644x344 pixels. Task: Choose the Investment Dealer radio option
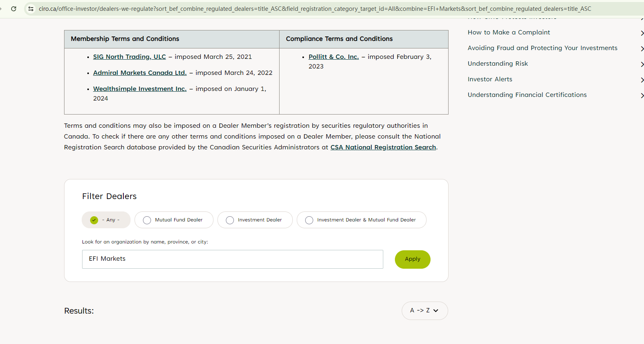click(230, 220)
